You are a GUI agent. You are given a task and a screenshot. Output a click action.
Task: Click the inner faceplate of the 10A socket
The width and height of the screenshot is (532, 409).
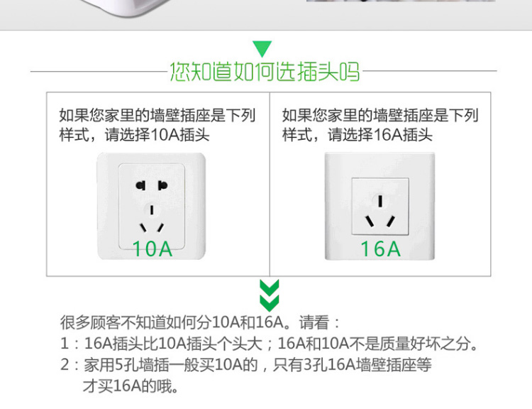(152, 207)
